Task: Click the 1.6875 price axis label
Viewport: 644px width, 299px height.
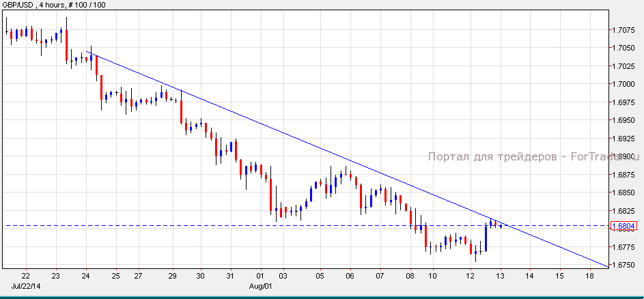Action: pyautogui.click(x=624, y=175)
